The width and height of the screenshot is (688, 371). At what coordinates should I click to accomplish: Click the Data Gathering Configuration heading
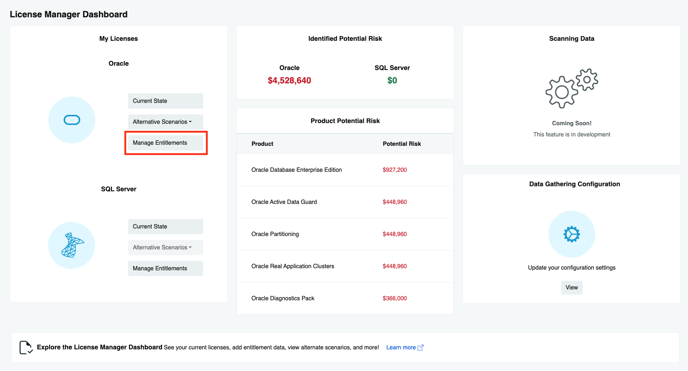click(x=574, y=184)
